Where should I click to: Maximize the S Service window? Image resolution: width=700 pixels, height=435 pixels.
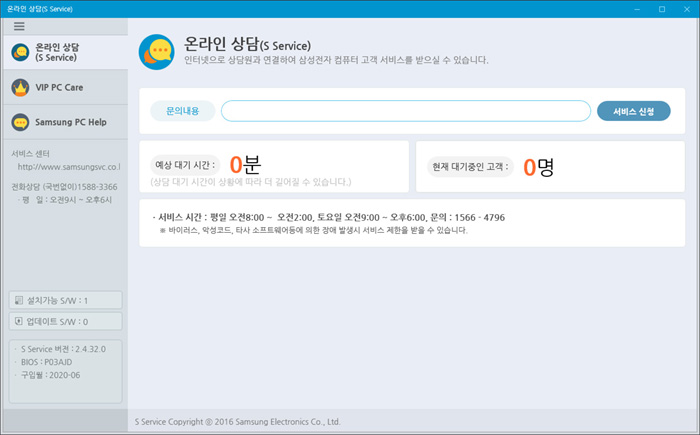pos(662,9)
